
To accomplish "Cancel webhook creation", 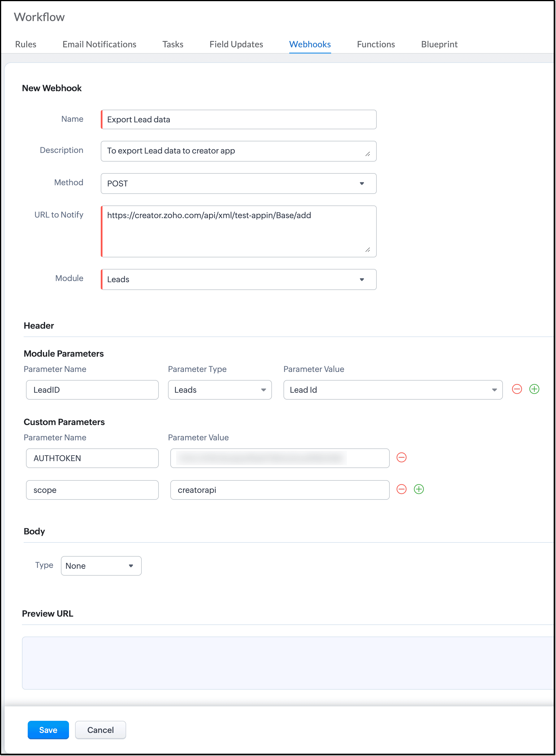I will click(x=100, y=730).
